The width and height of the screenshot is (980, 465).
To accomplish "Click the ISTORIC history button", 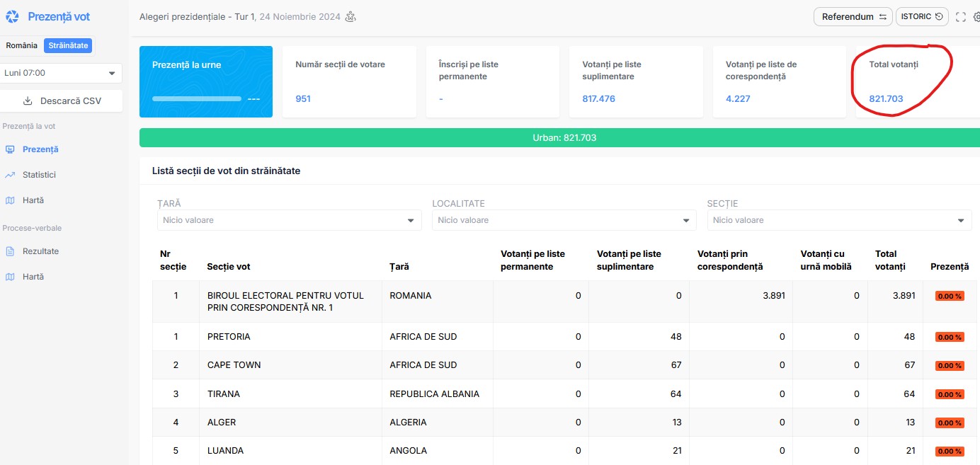I will coord(922,17).
